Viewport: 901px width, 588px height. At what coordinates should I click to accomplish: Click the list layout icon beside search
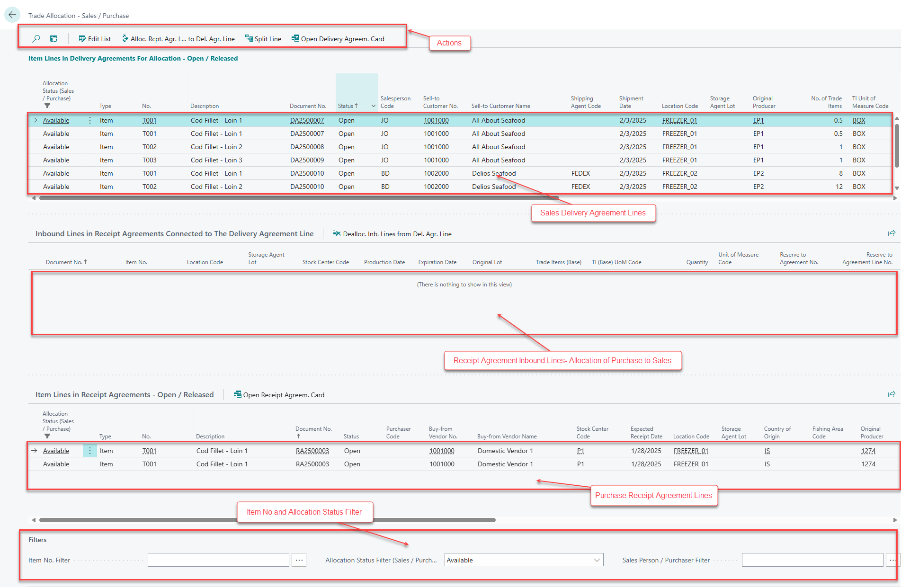tap(54, 39)
